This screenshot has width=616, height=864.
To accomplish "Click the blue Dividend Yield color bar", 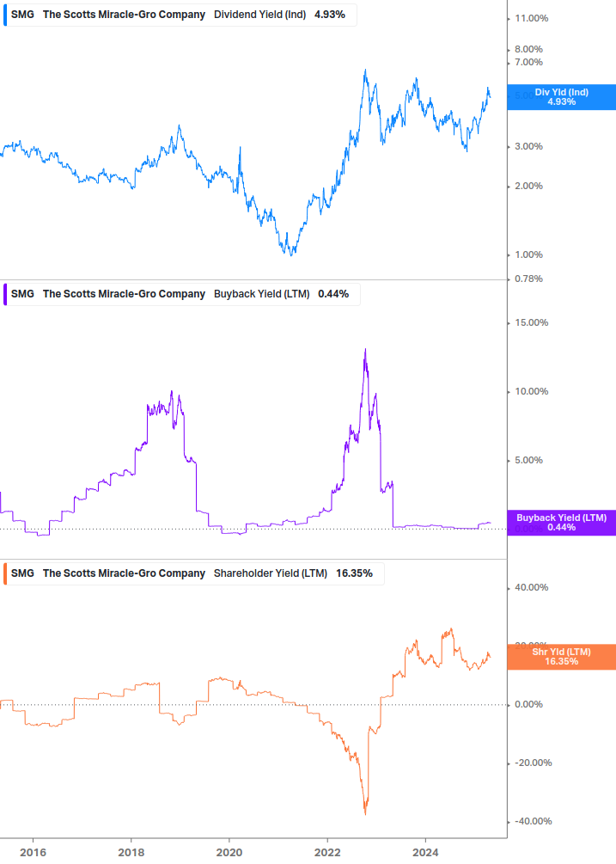I will (x=5, y=15).
